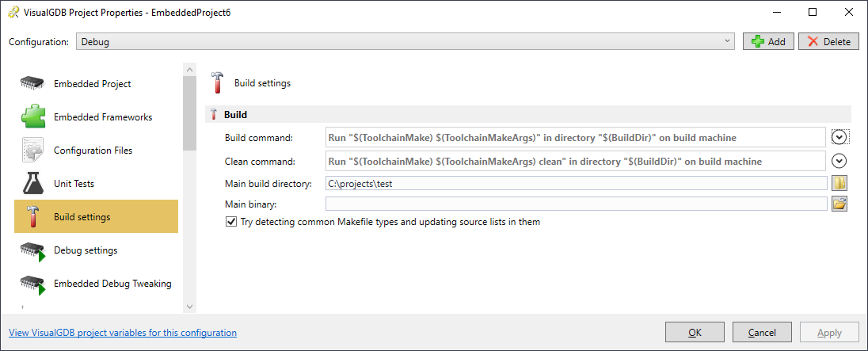Click the Embedded Project chip icon
868x351 pixels.
(x=32, y=84)
